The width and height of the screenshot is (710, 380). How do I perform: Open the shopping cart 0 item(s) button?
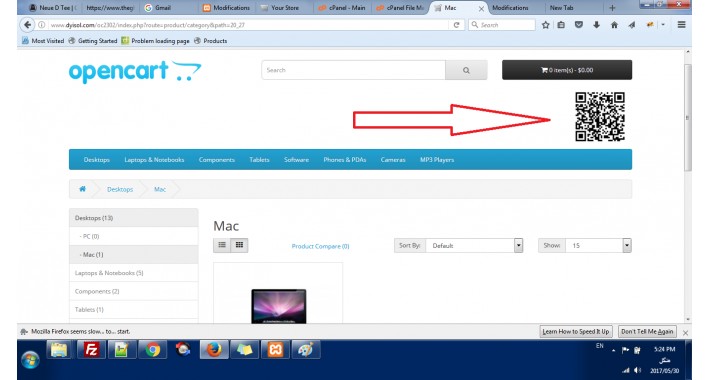[567, 70]
